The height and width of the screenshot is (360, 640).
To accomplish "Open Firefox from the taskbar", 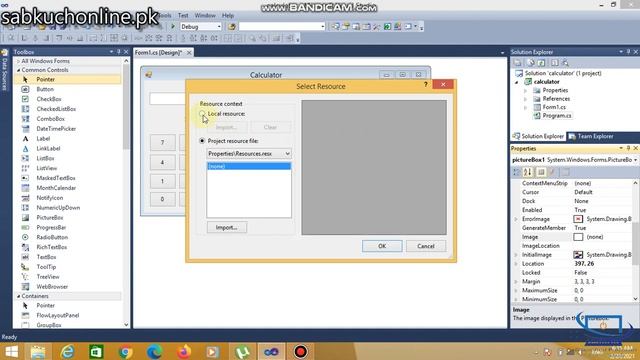I will (184, 351).
